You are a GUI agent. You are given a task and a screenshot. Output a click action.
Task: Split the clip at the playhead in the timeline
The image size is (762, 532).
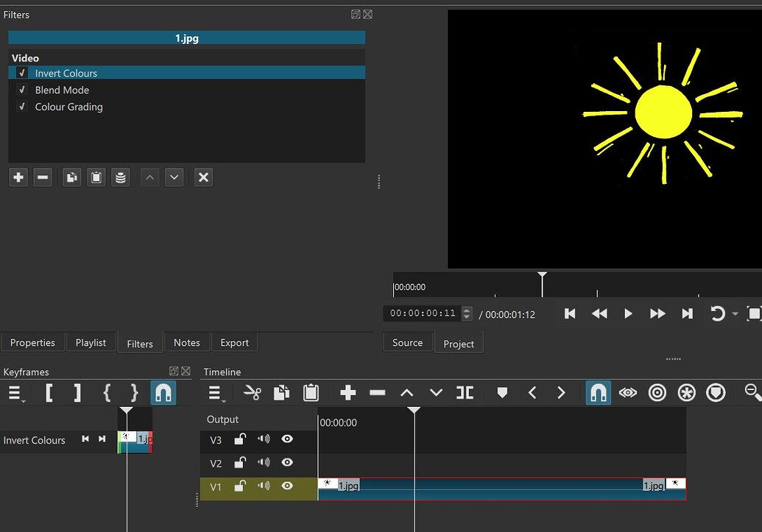[x=465, y=393]
